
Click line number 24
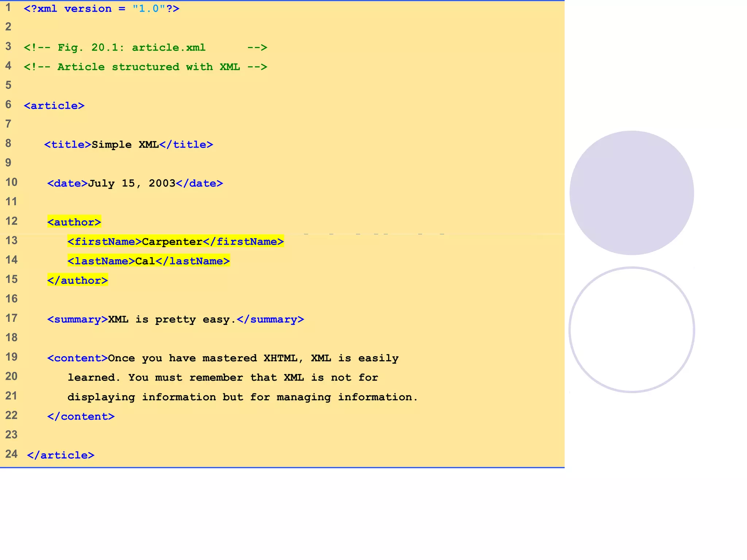[11, 454]
